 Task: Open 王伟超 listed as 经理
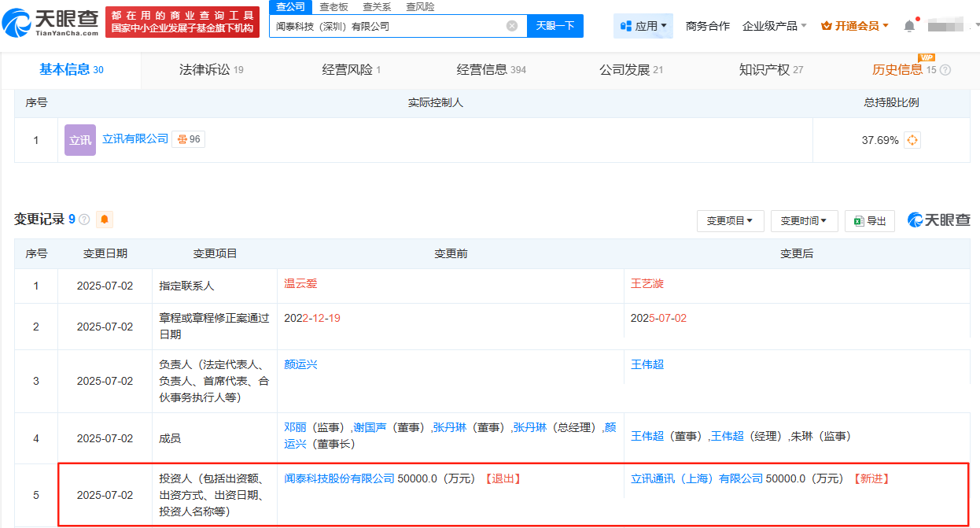[727, 435]
